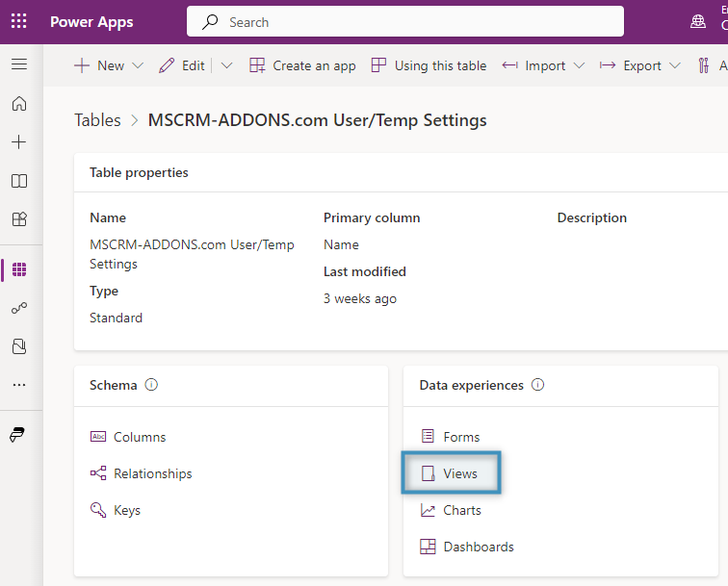The image size is (728, 586).
Task: Select the Tables grid icon in sidebar
Action: point(19,269)
